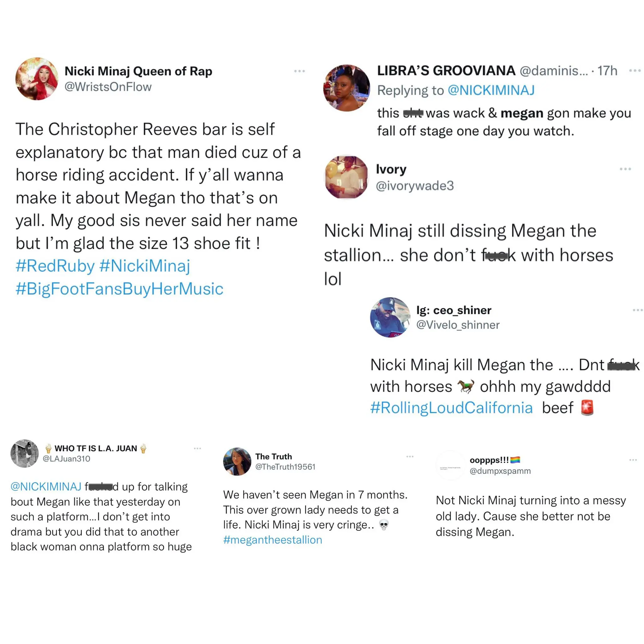Open The Truth profile picture
This screenshot has width=644, height=644.
(237, 461)
